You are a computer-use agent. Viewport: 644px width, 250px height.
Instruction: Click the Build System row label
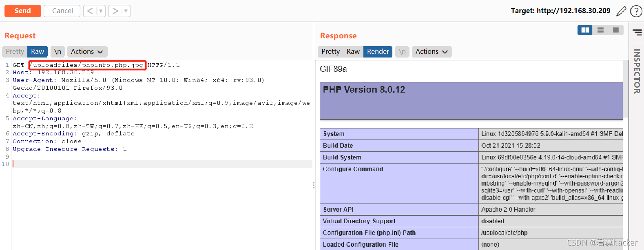[x=342, y=157]
